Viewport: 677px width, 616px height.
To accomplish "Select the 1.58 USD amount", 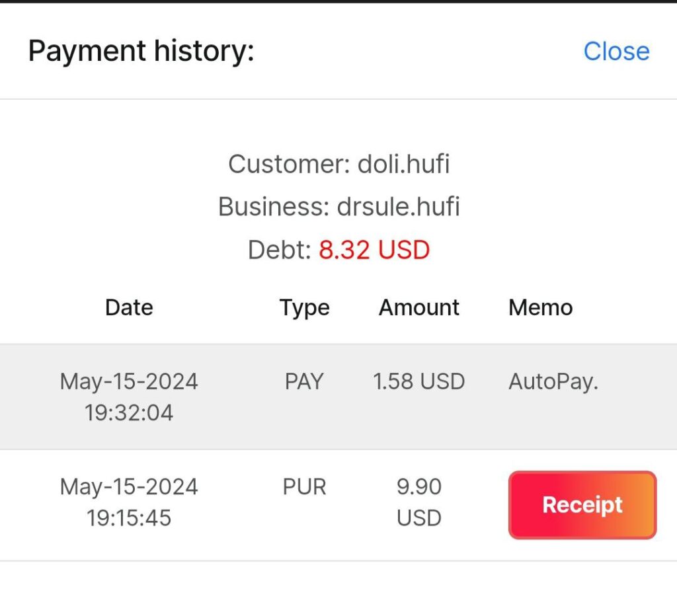I will (418, 381).
